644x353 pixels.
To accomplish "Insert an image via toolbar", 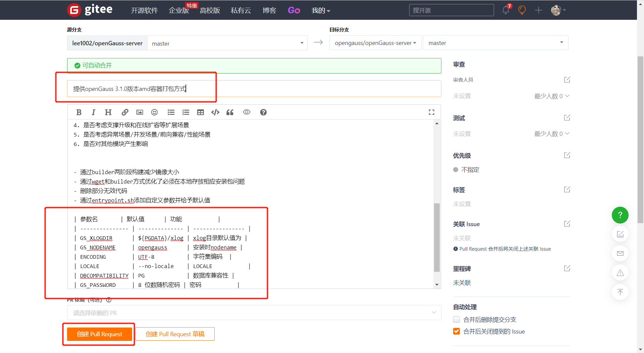I will [x=140, y=112].
